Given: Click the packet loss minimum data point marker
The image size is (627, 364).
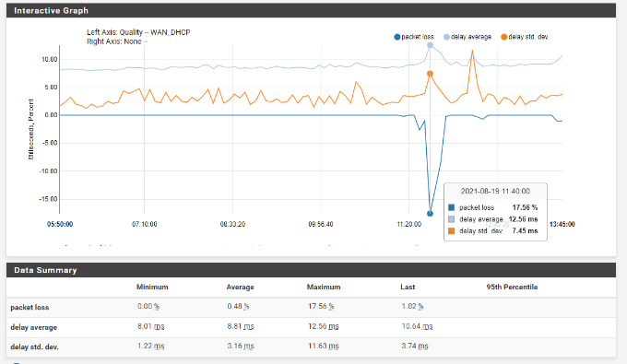Looking at the screenshot, I should (x=430, y=214).
